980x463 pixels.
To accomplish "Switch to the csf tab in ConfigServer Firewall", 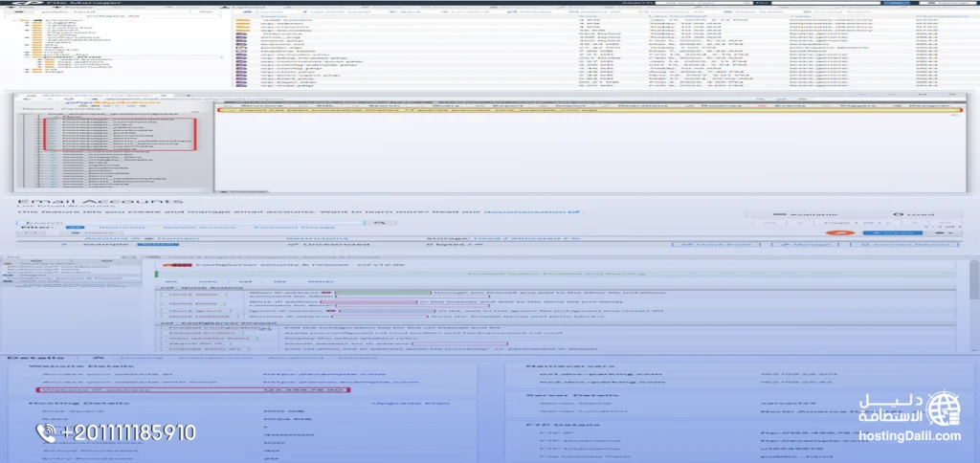I will 246,282.
